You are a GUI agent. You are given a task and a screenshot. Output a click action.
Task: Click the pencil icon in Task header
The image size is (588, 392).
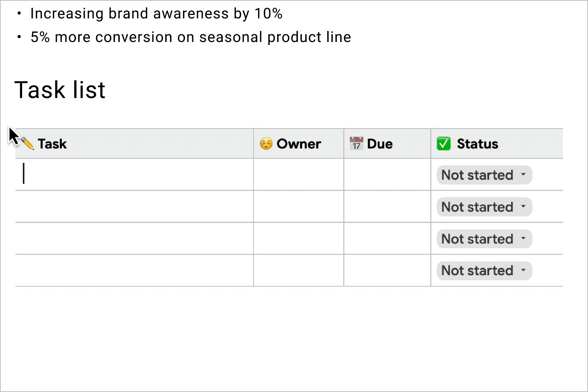click(x=28, y=143)
